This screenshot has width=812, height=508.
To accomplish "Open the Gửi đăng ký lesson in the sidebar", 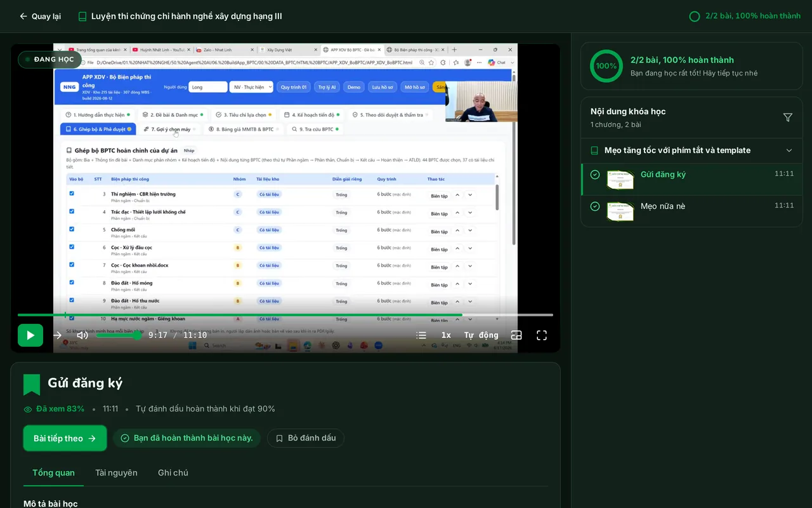I will coord(691,180).
